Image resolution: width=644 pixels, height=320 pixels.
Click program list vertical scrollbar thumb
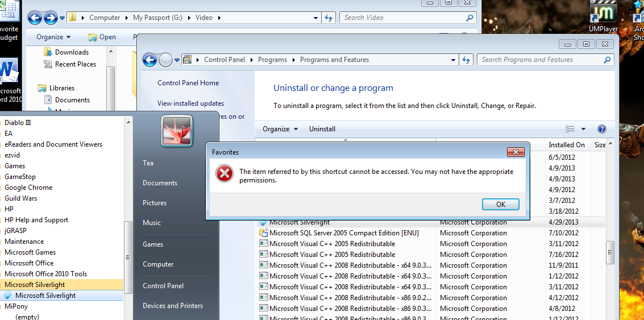(610, 252)
